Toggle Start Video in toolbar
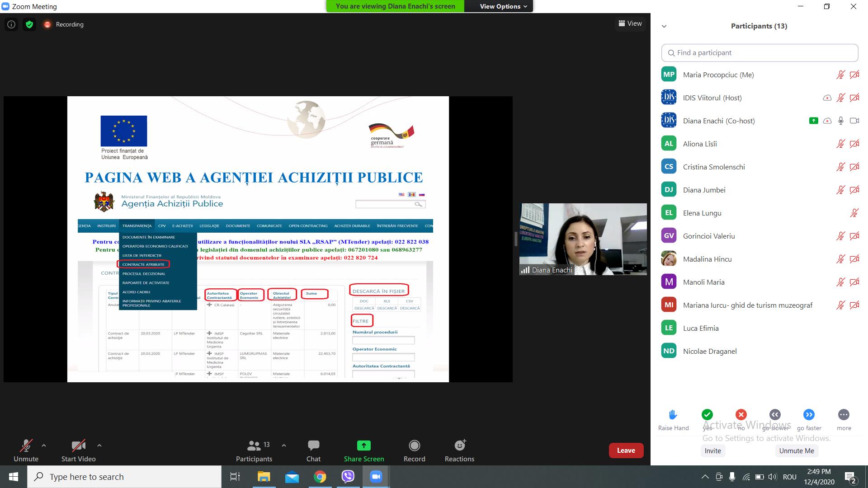The width and height of the screenshot is (868, 488). (x=78, y=451)
